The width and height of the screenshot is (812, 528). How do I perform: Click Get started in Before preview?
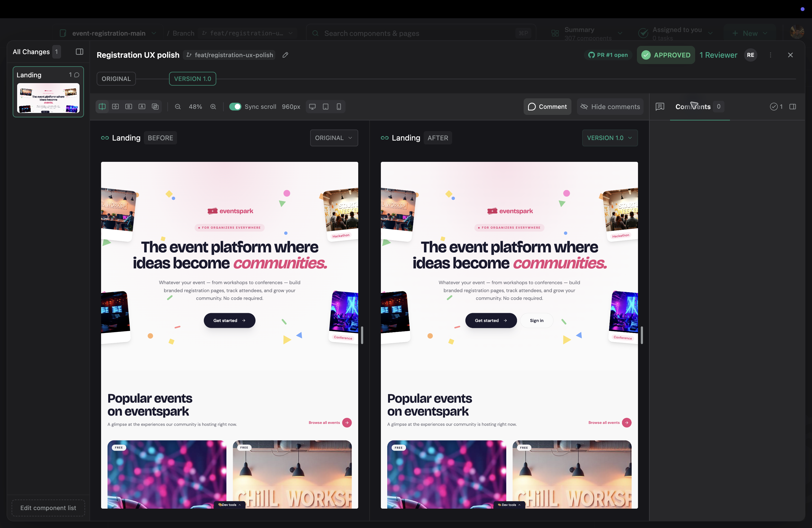click(229, 320)
